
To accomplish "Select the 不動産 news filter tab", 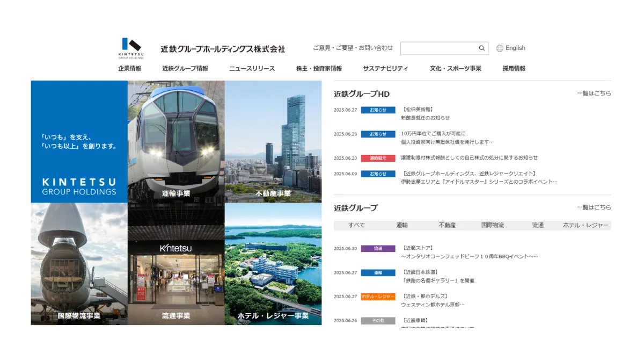I will pyautogui.click(x=447, y=226).
